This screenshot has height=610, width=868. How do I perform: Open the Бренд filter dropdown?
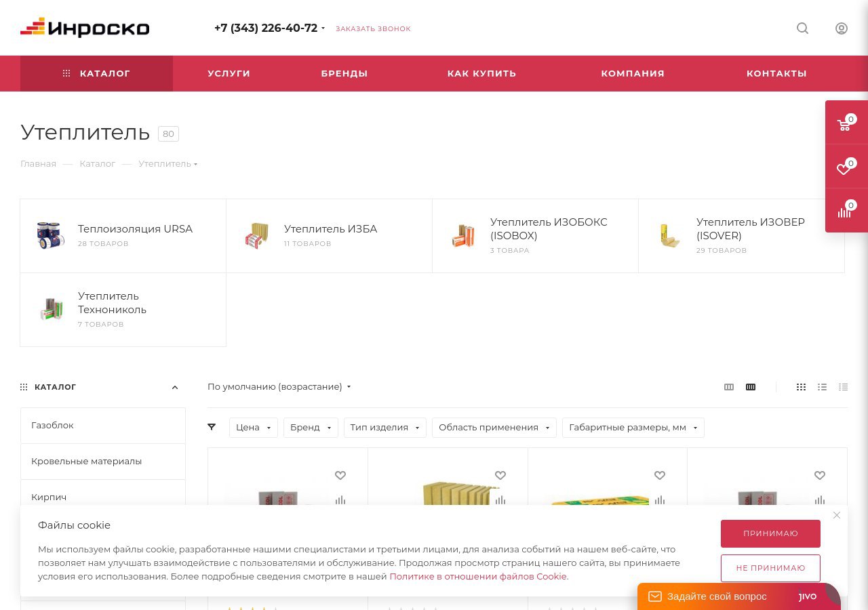(x=311, y=428)
